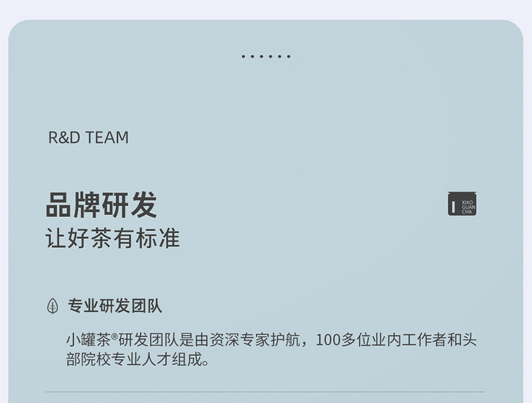Click the XIAO GUAN CHA text in logo
Viewport: 532px width, 403px height.
click(468, 207)
